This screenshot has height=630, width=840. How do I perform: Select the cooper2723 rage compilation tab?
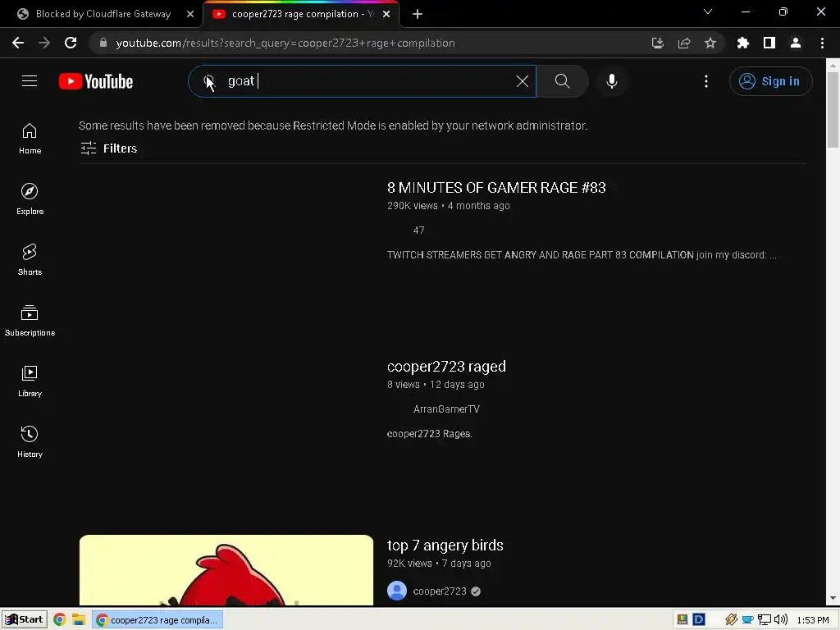[303, 14]
